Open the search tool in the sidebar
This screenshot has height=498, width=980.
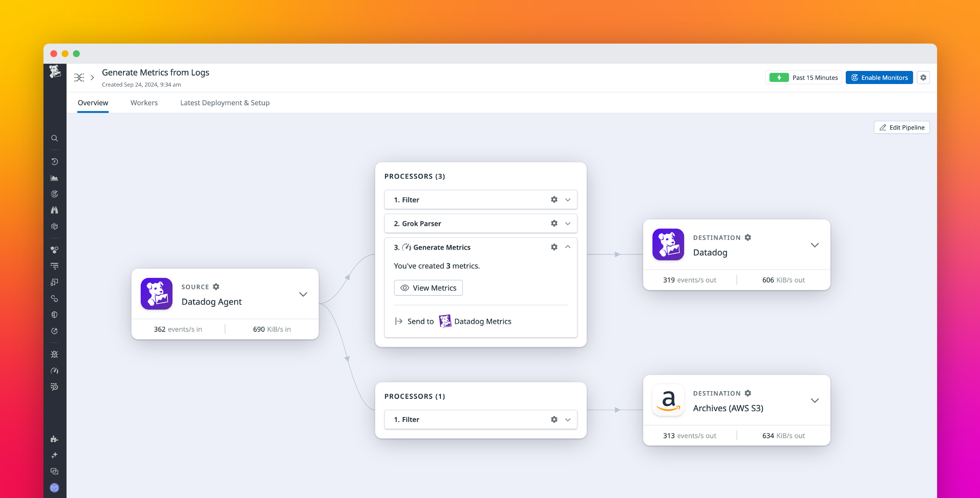coord(54,138)
